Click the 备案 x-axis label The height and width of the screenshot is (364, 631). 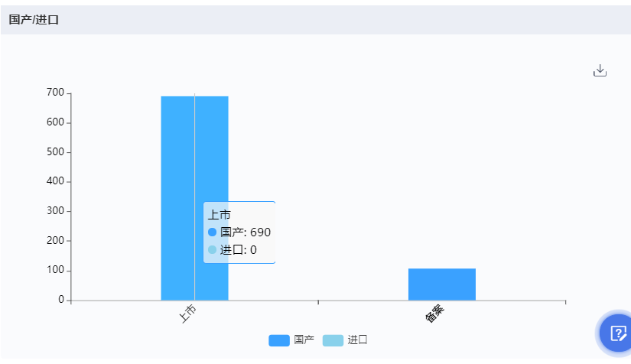pyautogui.click(x=436, y=315)
